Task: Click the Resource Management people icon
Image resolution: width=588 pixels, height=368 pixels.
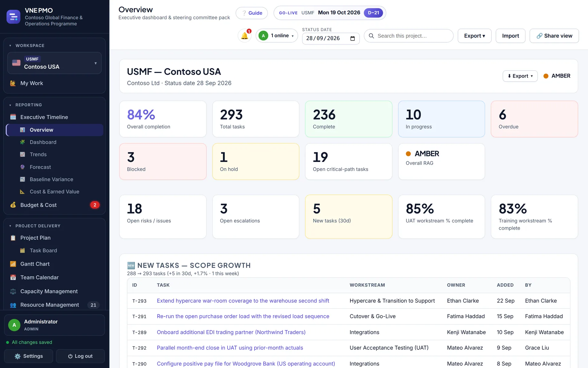Action: click(13, 305)
